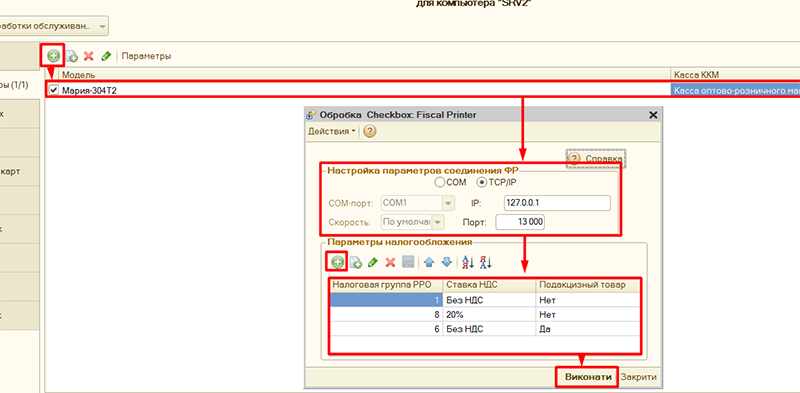Open Параметры in main toolbar

146,56
